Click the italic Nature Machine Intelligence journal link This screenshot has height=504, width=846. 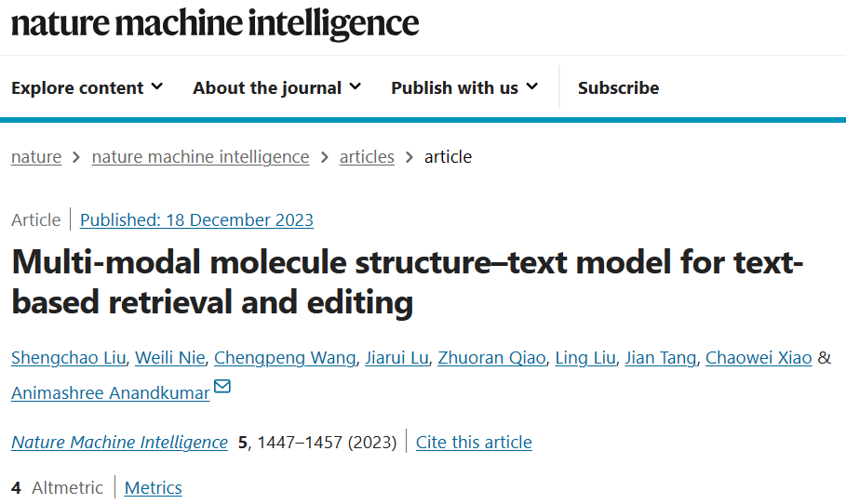(119, 443)
